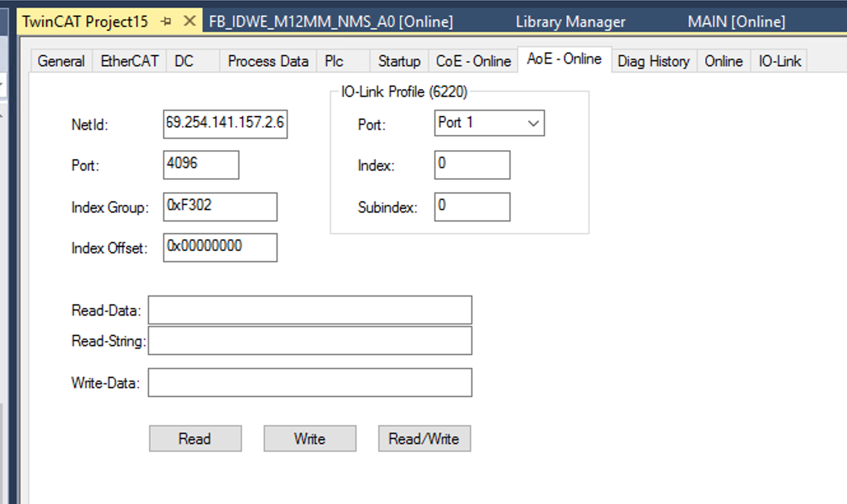Open the Online tab
847x504 pixels.
[x=723, y=61]
